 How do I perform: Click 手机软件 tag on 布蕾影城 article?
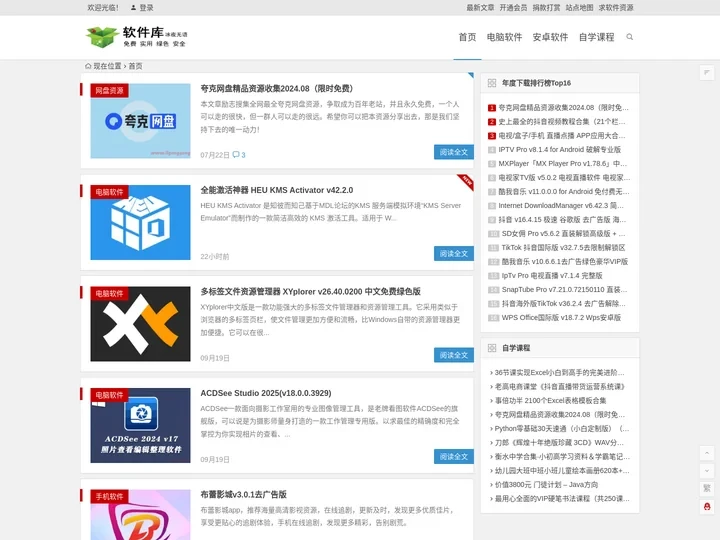coord(109,496)
